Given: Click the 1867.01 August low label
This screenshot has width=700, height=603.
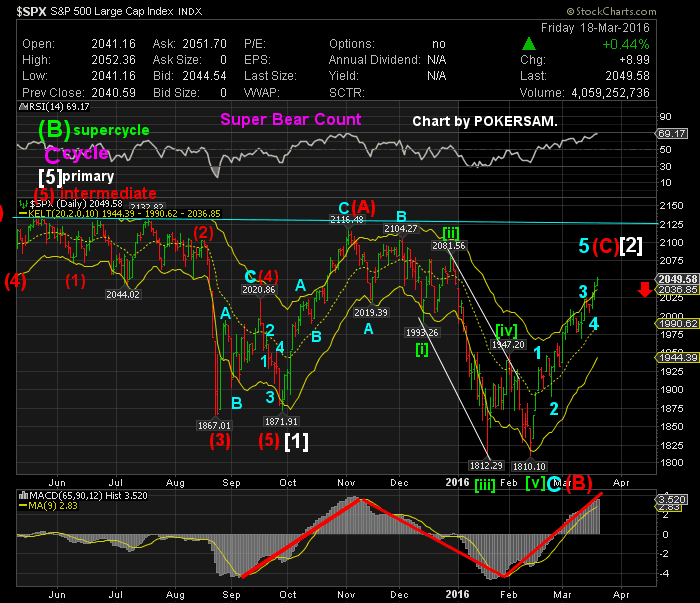Looking at the screenshot, I should click(x=213, y=425).
